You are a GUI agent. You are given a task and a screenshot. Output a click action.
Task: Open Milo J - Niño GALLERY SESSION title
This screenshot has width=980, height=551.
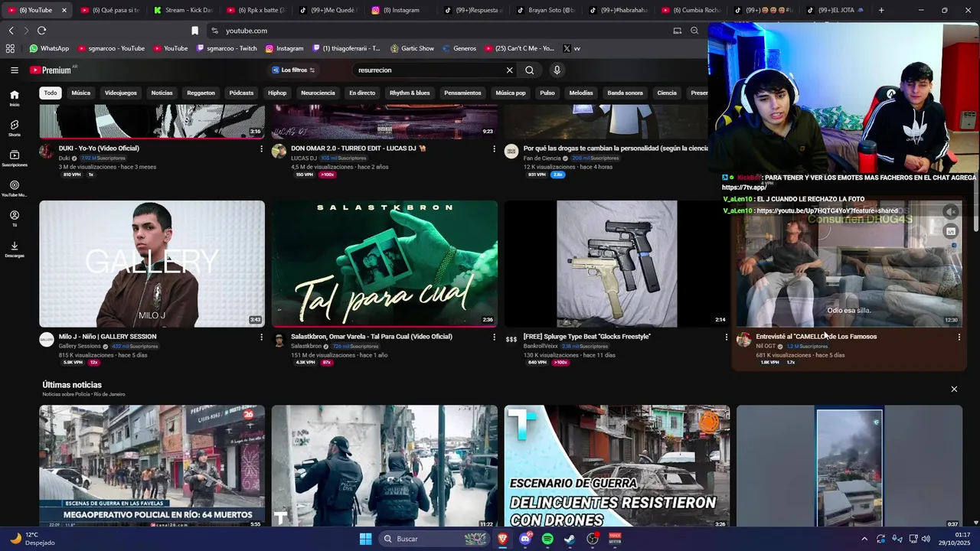107,337
